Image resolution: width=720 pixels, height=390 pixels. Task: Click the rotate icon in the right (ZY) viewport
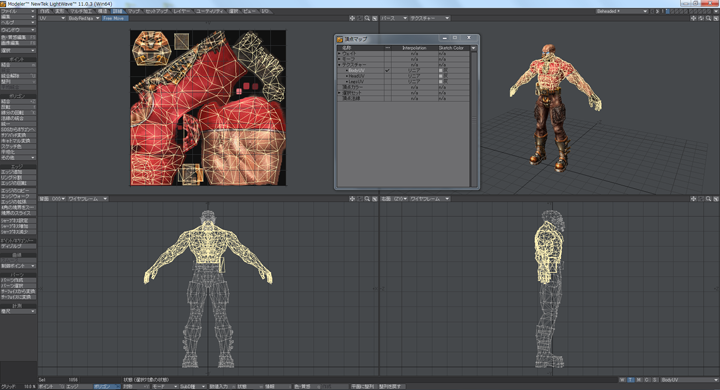(701, 199)
